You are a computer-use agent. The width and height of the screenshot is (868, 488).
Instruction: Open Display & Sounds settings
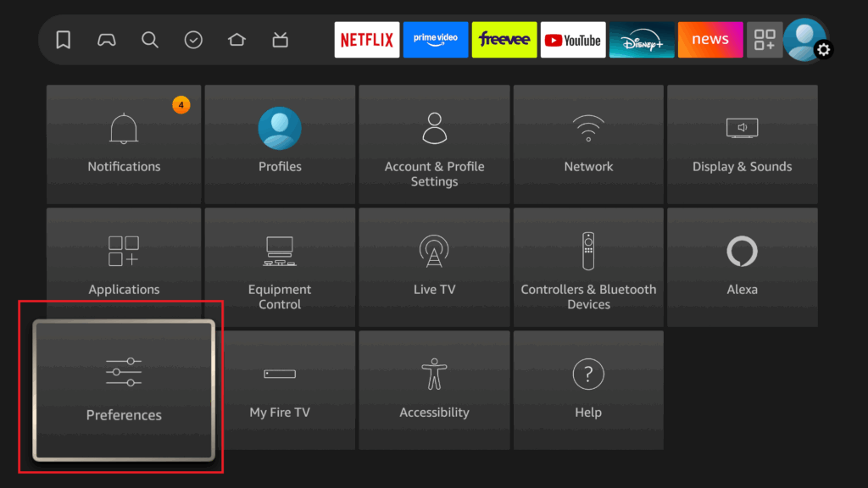click(742, 144)
